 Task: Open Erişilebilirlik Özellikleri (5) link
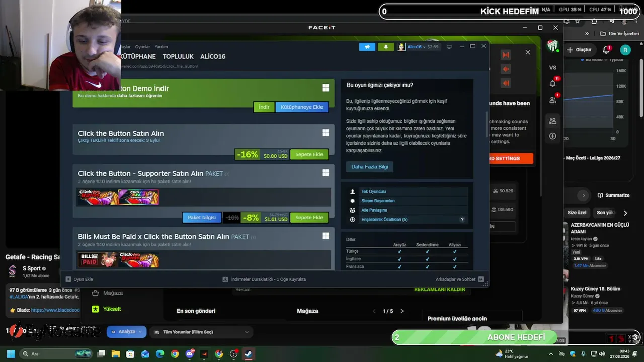[x=384, y=220]
